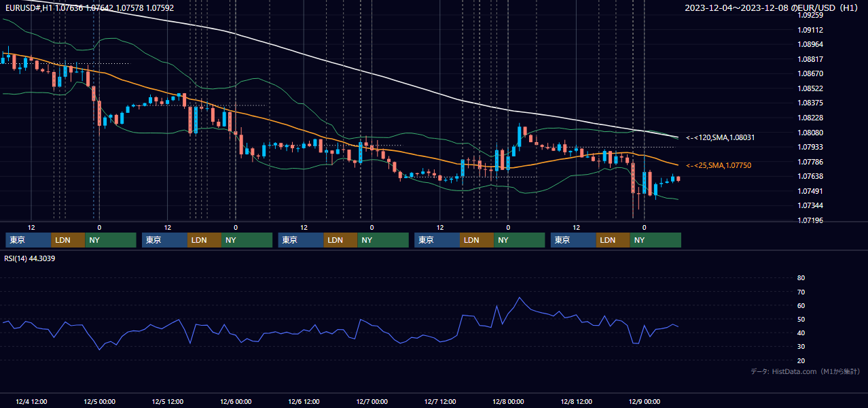Click RSI scale value 30
The width and height of the screenshot is (868, 408).
click(801, 347)
